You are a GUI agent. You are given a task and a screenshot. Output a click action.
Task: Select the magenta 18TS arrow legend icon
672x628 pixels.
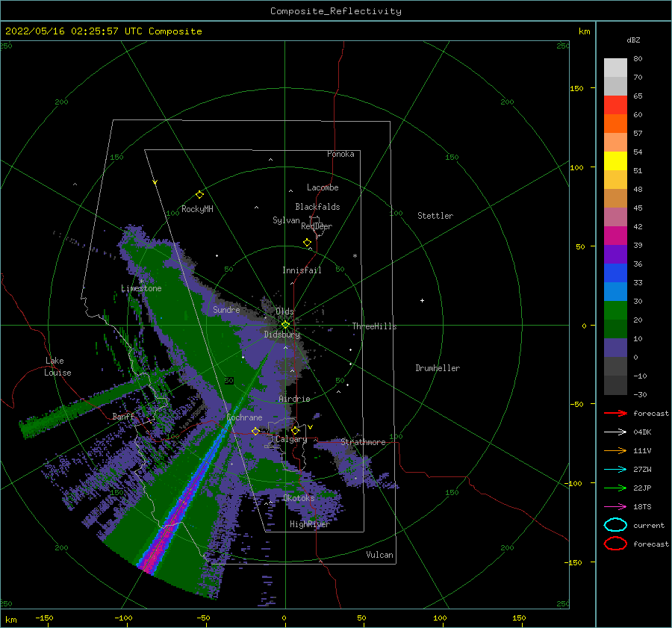pyautogui.click(x=615, y=507)
